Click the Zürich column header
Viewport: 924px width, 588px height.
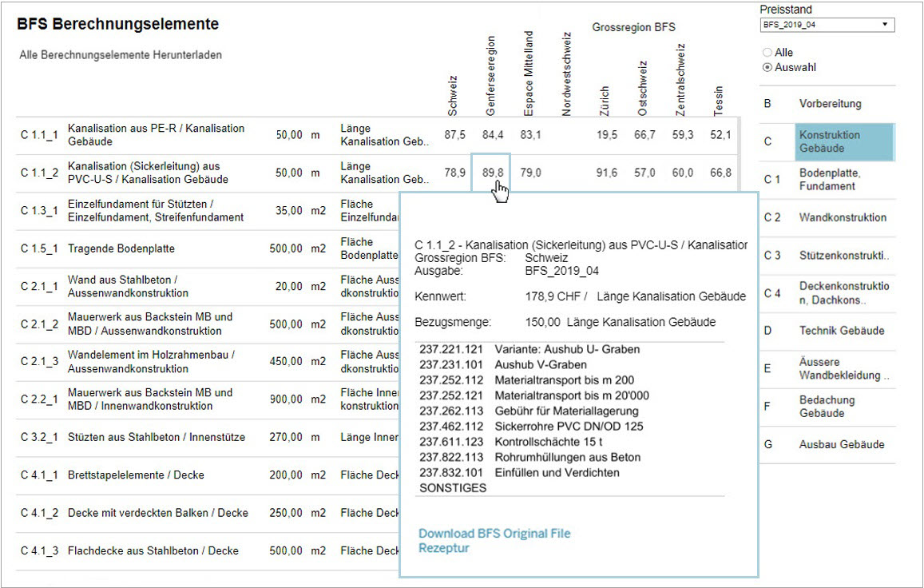tap(604, 101)
